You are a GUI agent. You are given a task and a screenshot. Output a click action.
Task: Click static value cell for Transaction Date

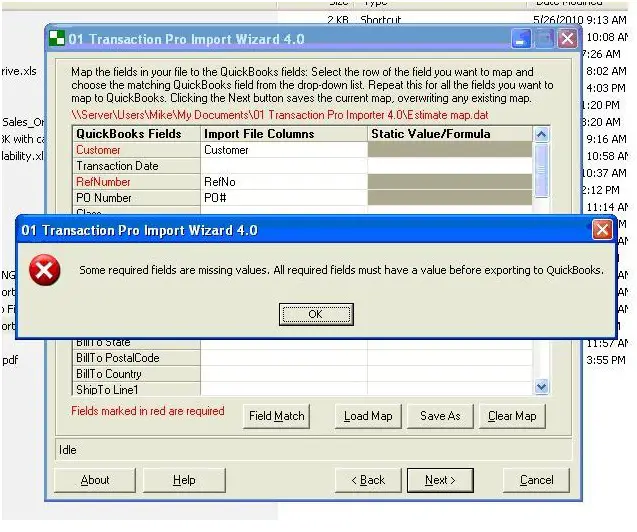point(450,166)
